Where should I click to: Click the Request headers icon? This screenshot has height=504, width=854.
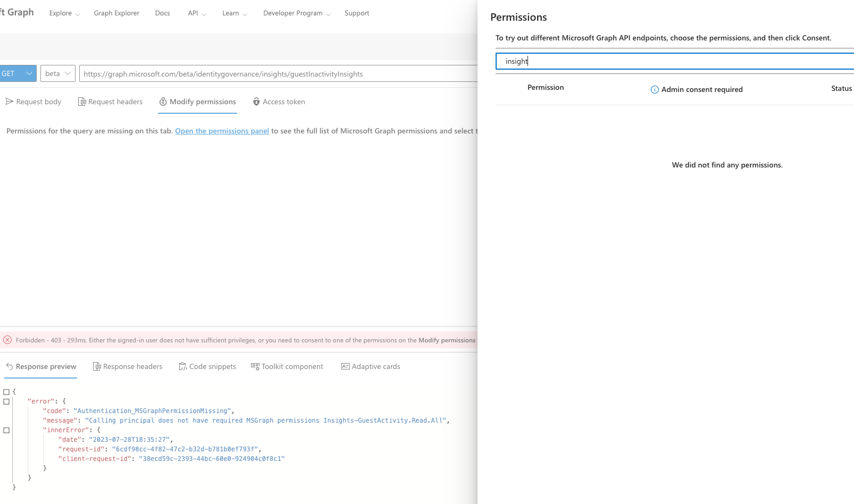(81, 102)
